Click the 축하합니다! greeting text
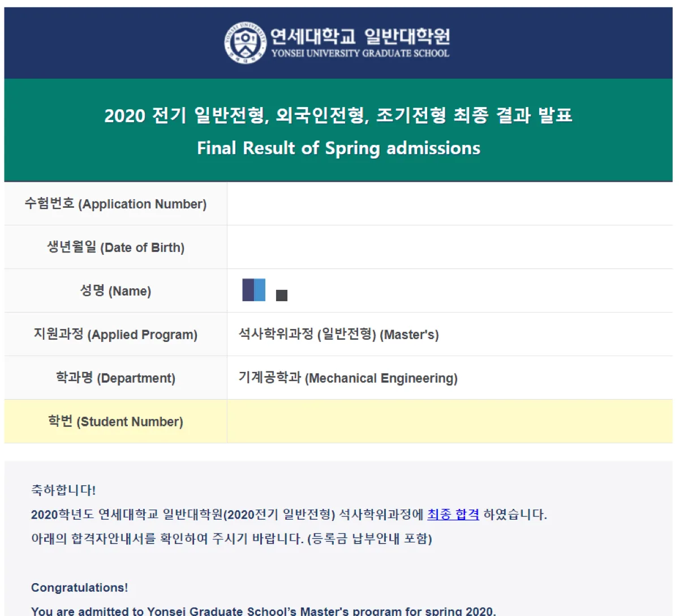Screen dimensions: 679x616 (x=63, y=490)
